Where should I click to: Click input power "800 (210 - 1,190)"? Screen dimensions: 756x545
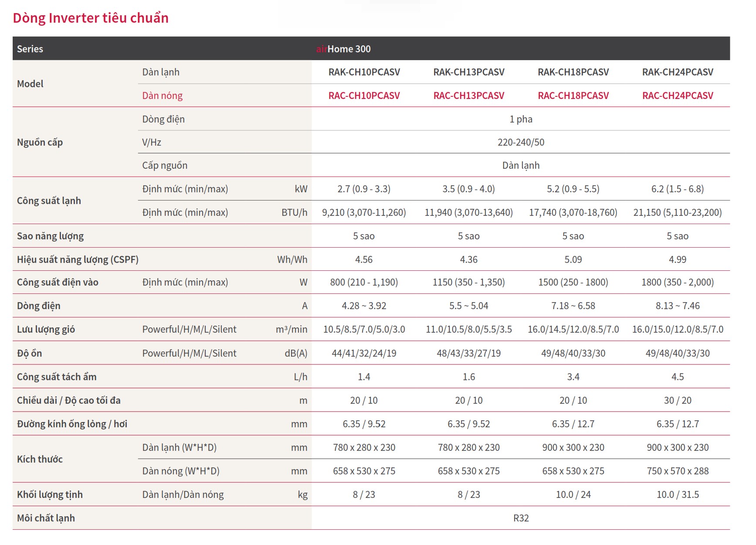pos(364,282)
